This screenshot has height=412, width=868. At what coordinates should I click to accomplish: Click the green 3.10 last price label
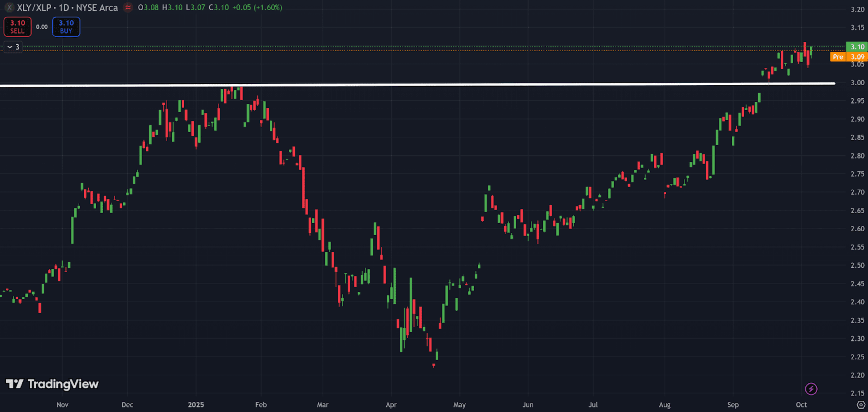click(x=857, y=47)
